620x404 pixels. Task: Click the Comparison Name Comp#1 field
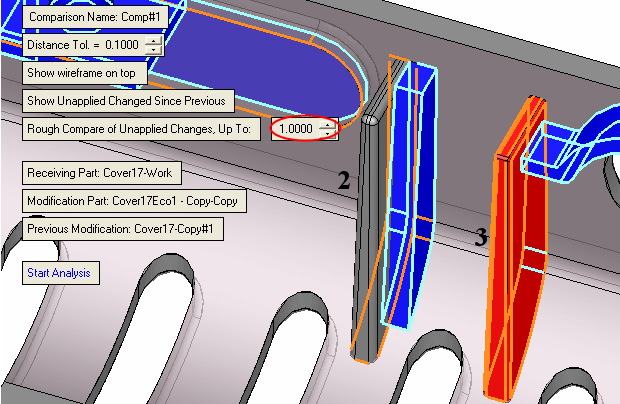87,18
